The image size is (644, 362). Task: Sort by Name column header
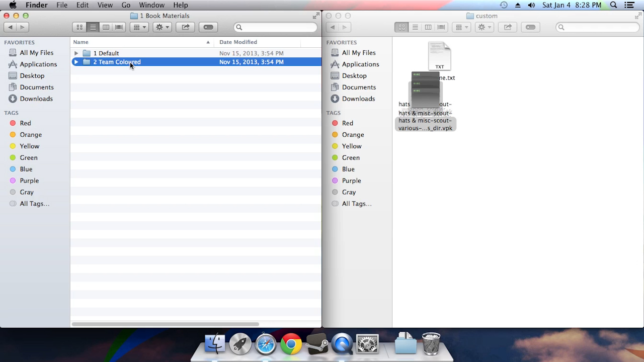[142, 42]
